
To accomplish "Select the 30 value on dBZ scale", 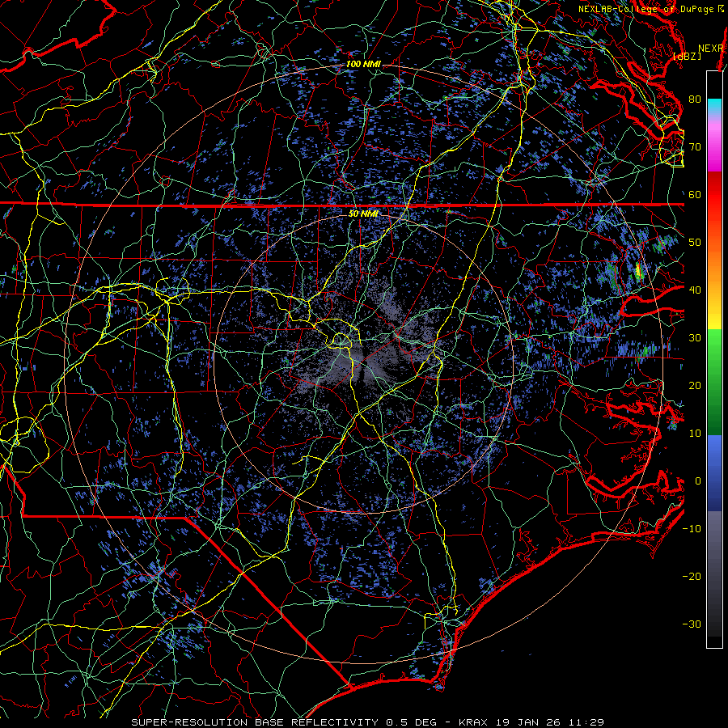I will click(695, 338).
